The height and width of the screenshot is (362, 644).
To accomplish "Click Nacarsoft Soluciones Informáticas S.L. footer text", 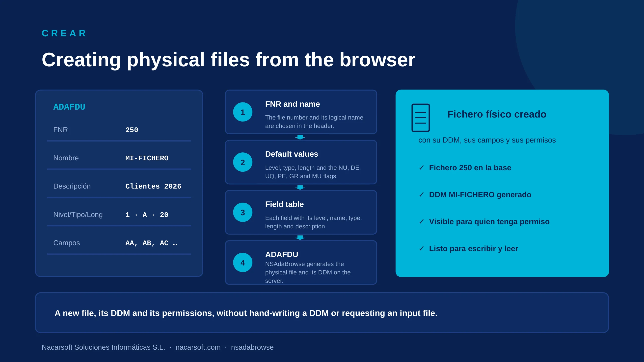I will (103, 347).
